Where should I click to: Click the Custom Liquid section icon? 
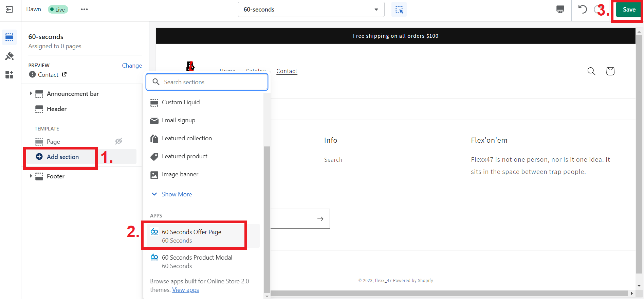154,103
